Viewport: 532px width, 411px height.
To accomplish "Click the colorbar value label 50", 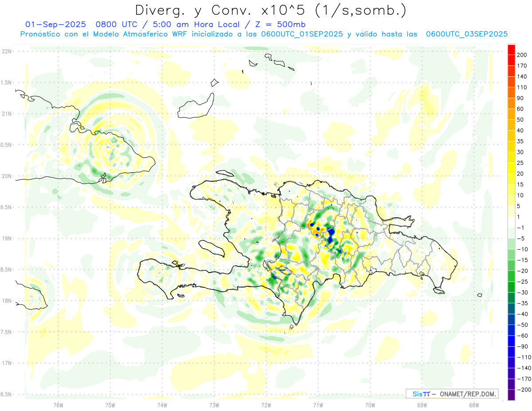I will tap(520, 120).
